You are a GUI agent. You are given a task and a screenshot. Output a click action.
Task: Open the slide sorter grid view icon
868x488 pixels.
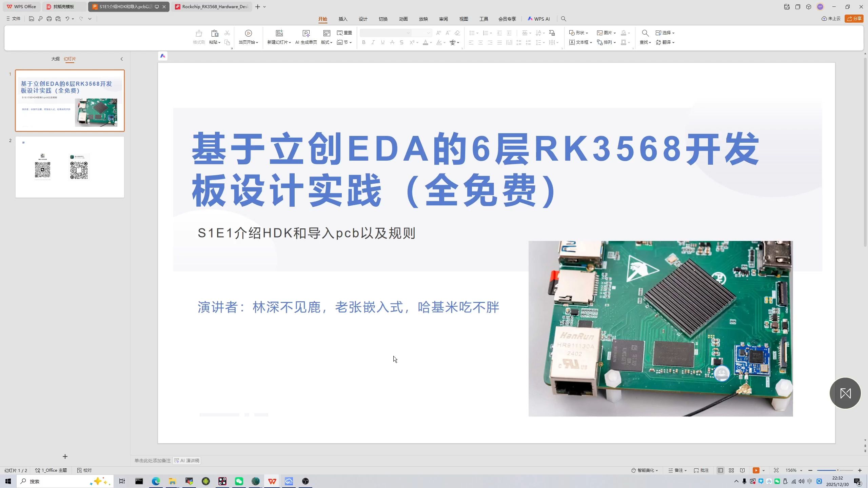coord(731,470)
